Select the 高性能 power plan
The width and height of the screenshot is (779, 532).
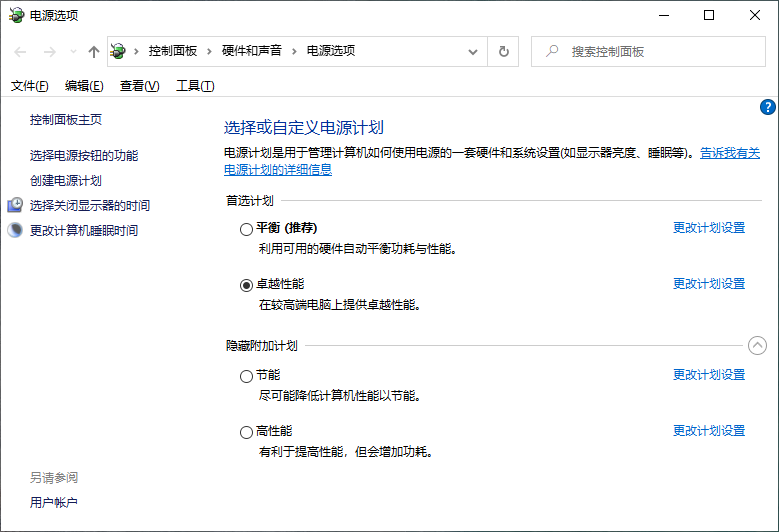tap(246, 432)
